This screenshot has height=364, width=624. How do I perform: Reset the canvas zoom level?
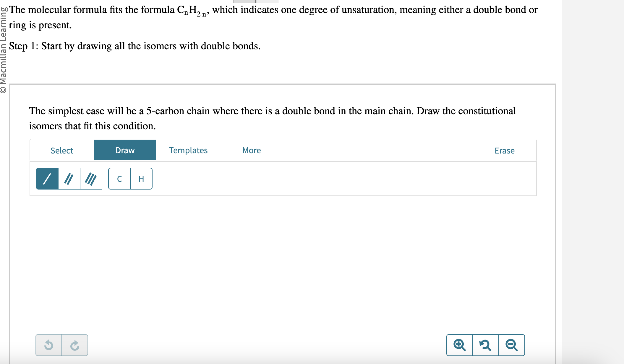[x=486, y=345]
